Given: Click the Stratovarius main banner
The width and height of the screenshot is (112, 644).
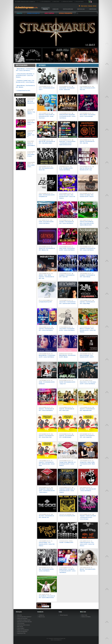Looking at the screenshot, I should coord(56,31).
